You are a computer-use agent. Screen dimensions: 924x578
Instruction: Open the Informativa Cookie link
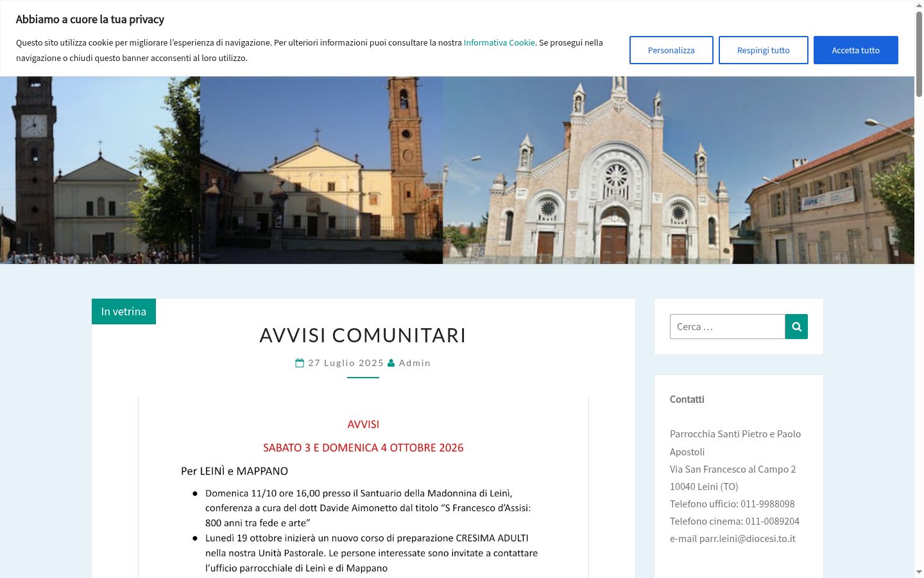click(x=499, y=42)
